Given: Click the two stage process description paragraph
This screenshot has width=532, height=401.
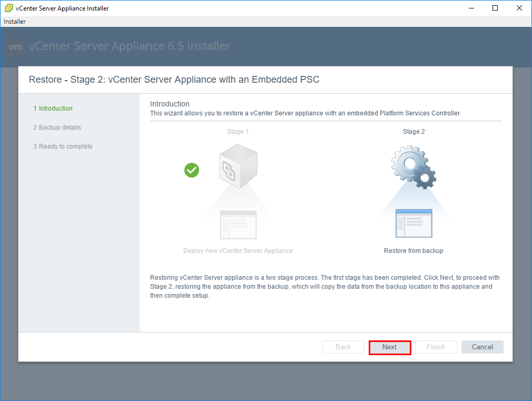Looking at the screenshot, I should tap(324, 287).
